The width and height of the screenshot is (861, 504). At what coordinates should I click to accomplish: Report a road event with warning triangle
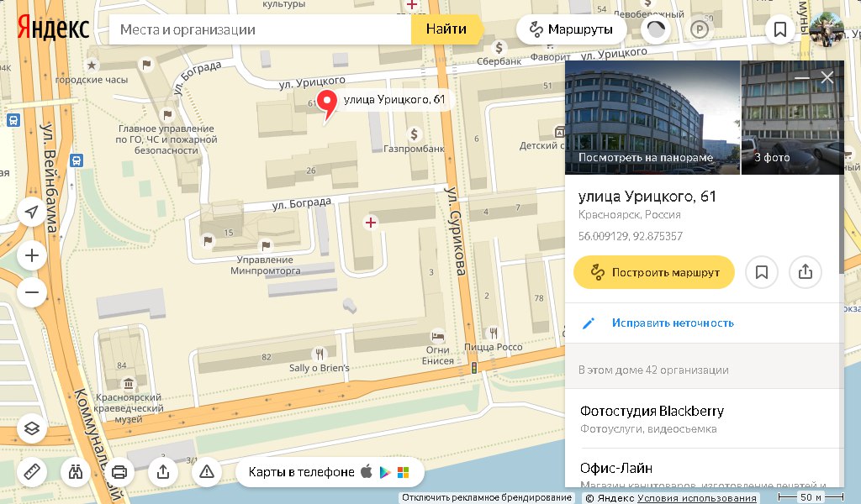pos(207,471)
